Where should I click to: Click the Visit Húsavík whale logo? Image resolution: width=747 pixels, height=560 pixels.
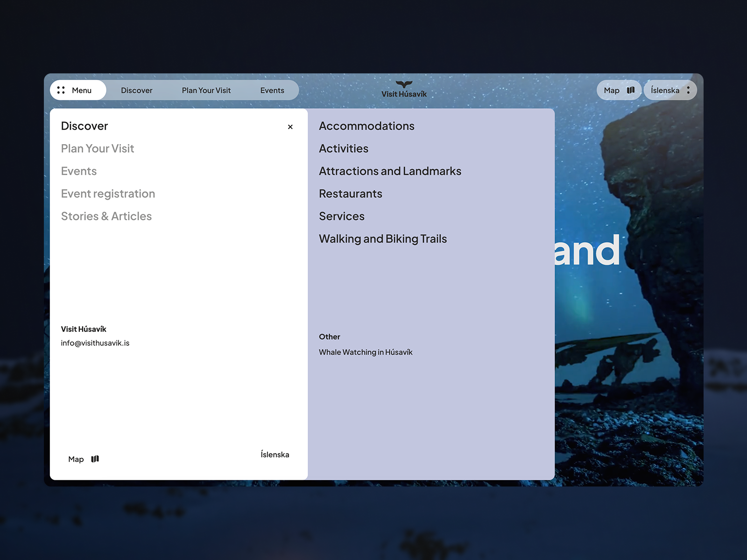404,88
